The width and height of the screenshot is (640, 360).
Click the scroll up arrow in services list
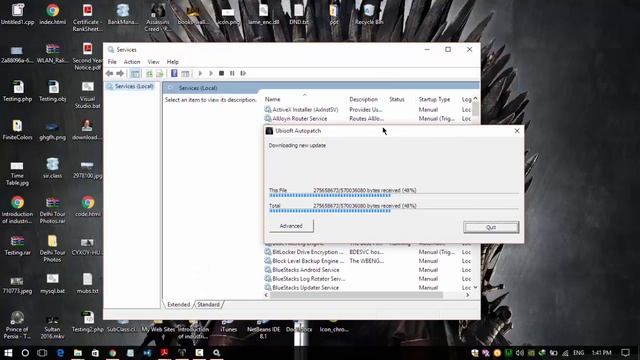click(x=476, y=99)
